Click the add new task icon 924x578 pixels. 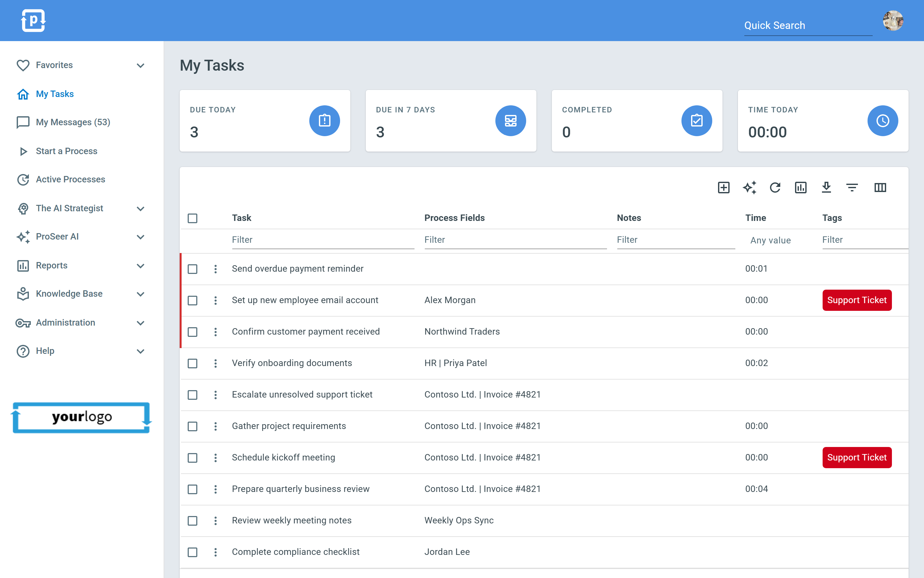(723, 187)
